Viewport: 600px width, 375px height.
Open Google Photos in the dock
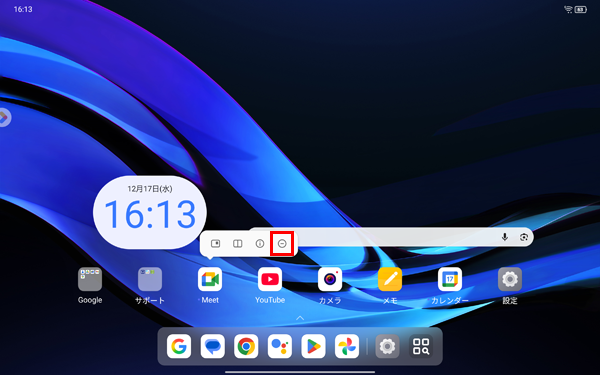(x=347, y=346)
